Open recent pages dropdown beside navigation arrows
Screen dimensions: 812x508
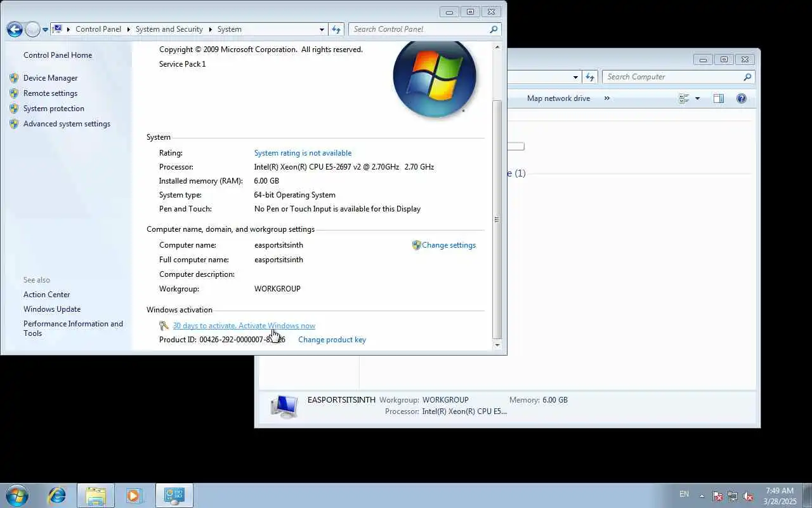click(x=45, y=30)
